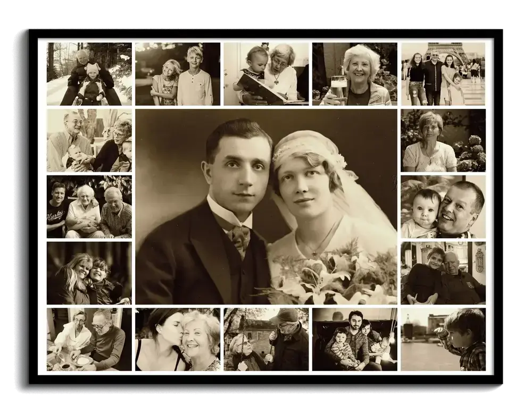Select the woman holding a beer glass photo

(x=355, y=74)
